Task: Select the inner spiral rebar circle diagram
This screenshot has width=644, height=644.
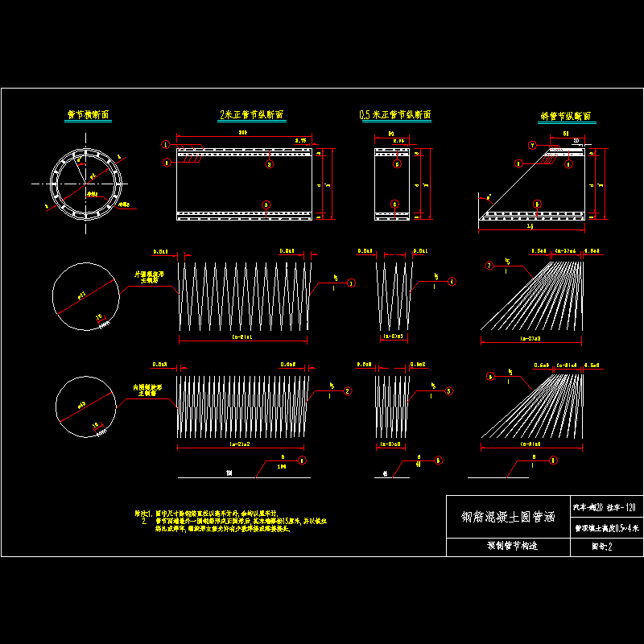Action: [86, 407]
